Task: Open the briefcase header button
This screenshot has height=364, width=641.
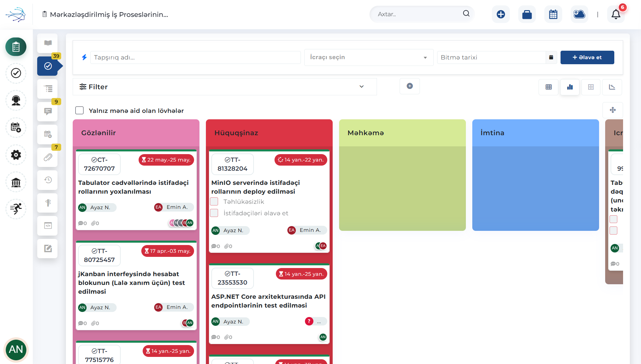Action: 527,14
